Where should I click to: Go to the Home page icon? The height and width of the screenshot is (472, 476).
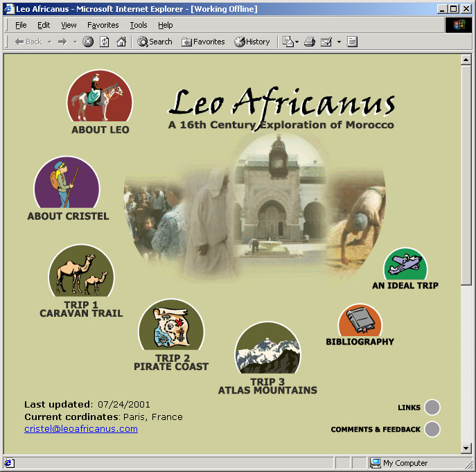coord(121,42)
